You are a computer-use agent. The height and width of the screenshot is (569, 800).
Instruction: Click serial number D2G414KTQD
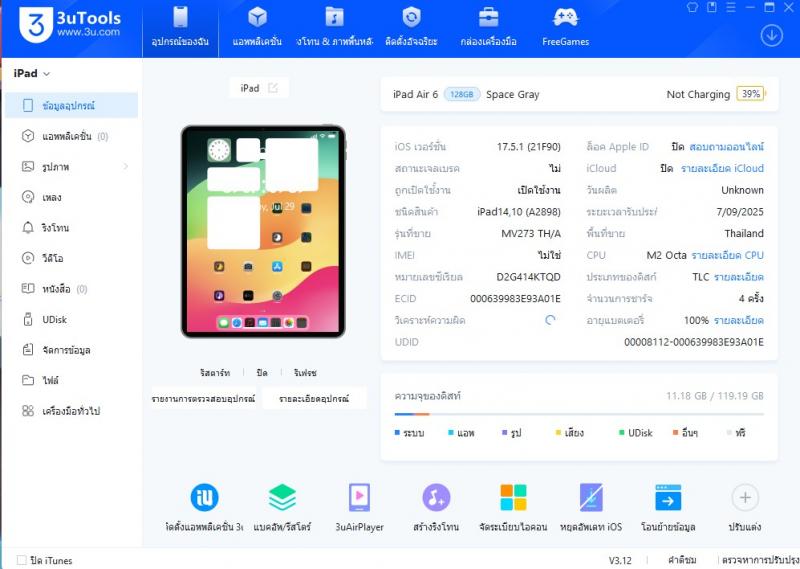point(528,277)
